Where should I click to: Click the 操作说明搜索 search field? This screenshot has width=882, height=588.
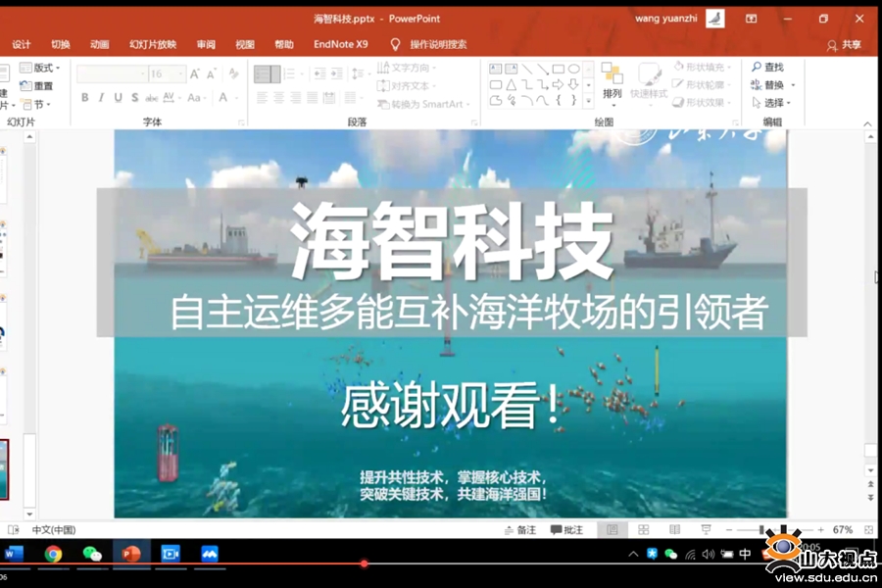(x=437, y=44)
